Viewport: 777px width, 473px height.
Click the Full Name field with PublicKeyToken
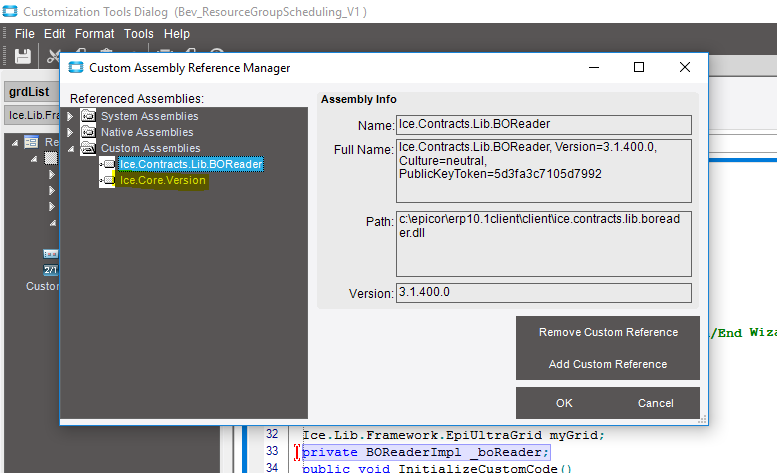544,171
